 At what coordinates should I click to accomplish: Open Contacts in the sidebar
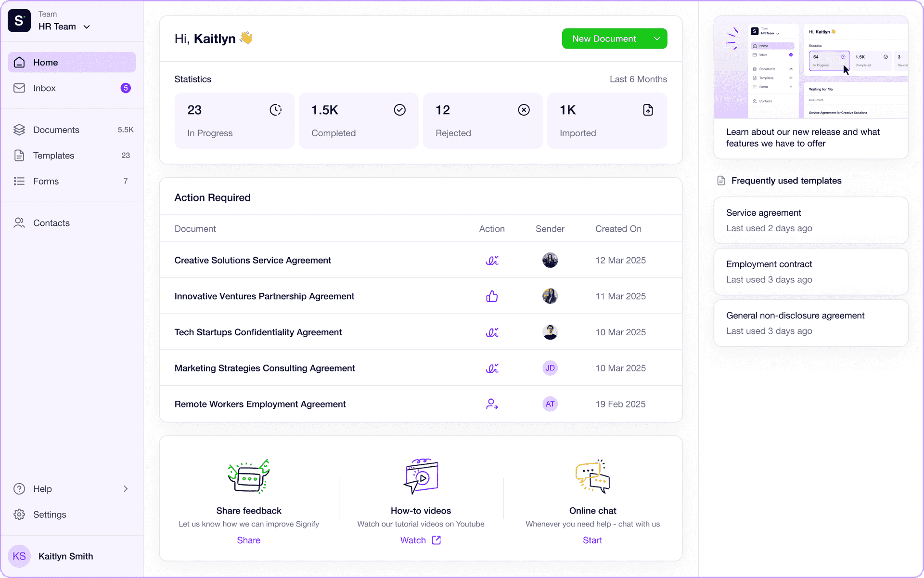click(72, 223)
